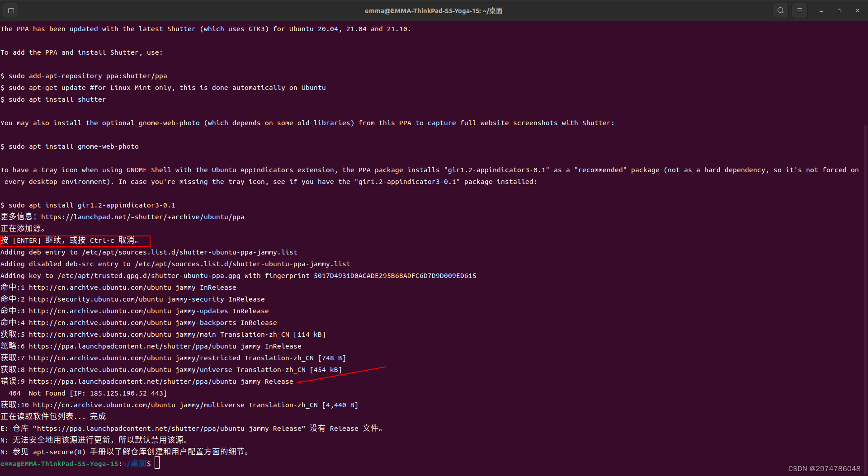This screenshot has height=476, width=868.
Task: Open the terminal search
Action: coord(781,10)
